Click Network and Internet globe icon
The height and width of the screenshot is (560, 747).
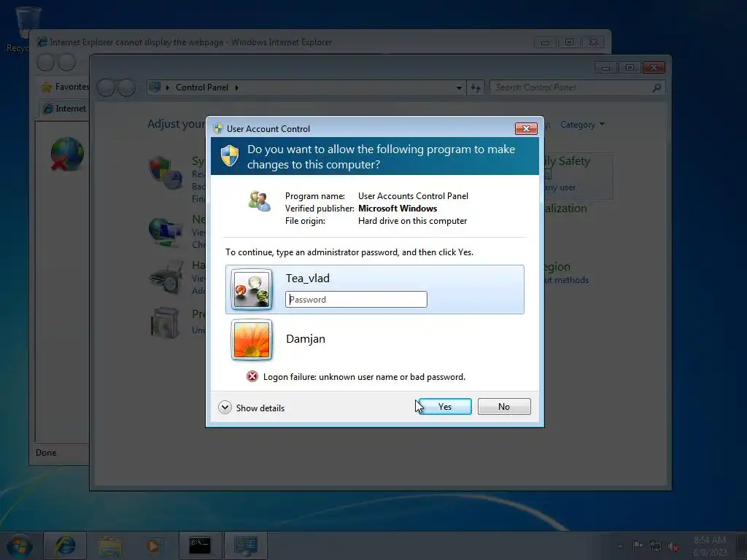coord(165,232)
